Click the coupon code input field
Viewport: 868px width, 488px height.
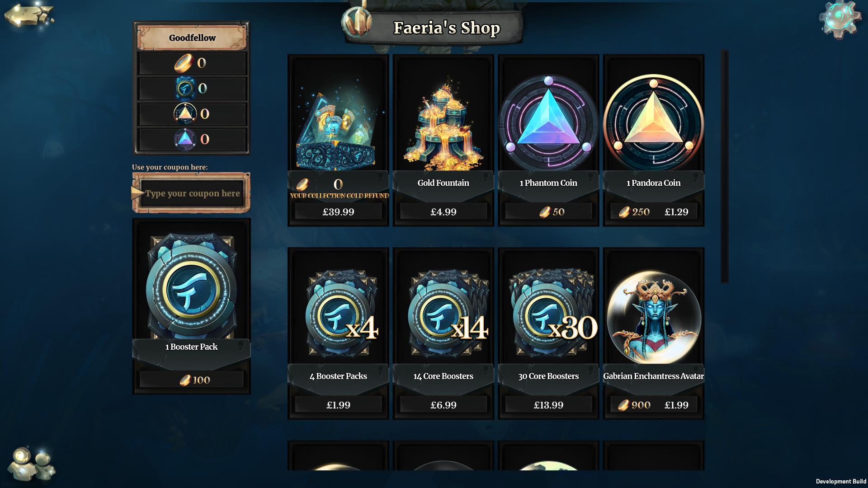click(192, 193)
